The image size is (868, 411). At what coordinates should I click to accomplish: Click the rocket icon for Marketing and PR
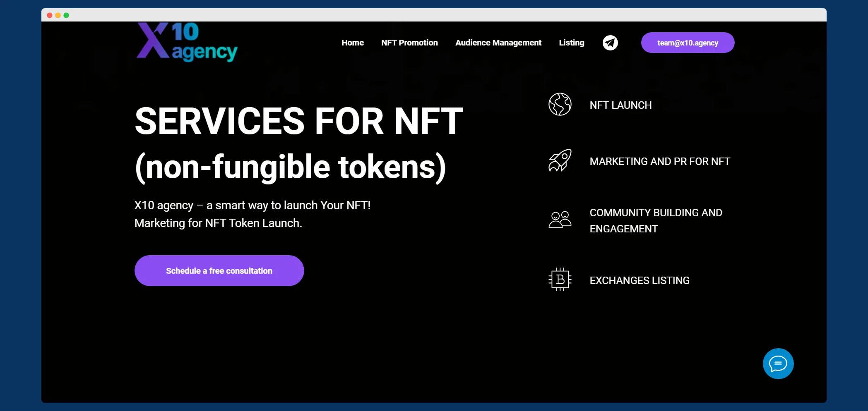[560, 160]
